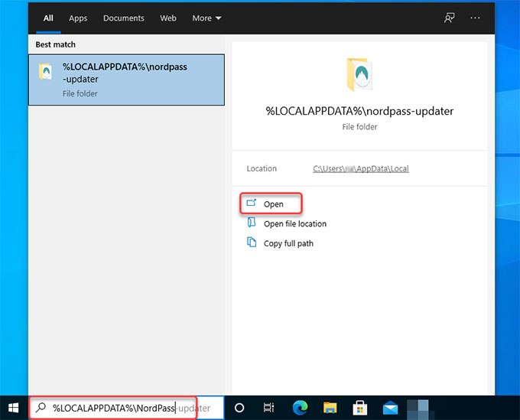Switch to the All search tab
Screen dimensions: 520x420
[48, 18]
